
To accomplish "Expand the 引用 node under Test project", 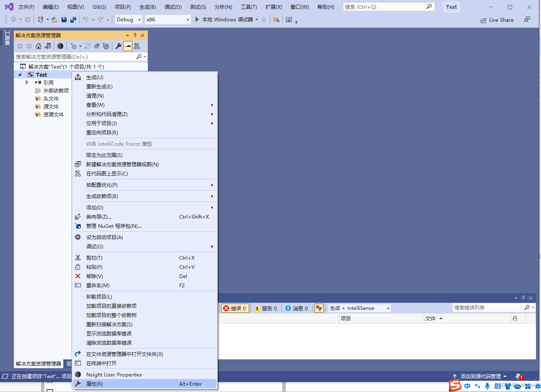I will 27,82.
